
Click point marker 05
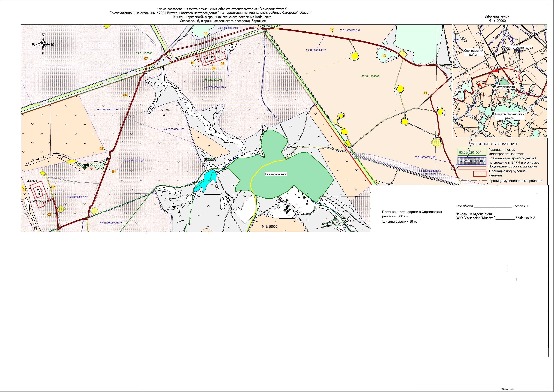point(101,148)
